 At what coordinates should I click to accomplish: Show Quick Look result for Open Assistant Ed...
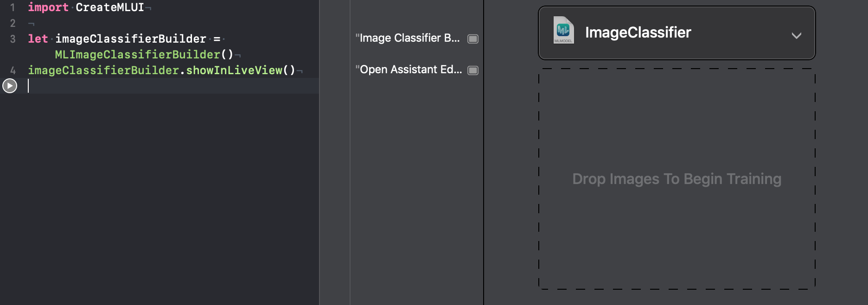pos(473,70)
